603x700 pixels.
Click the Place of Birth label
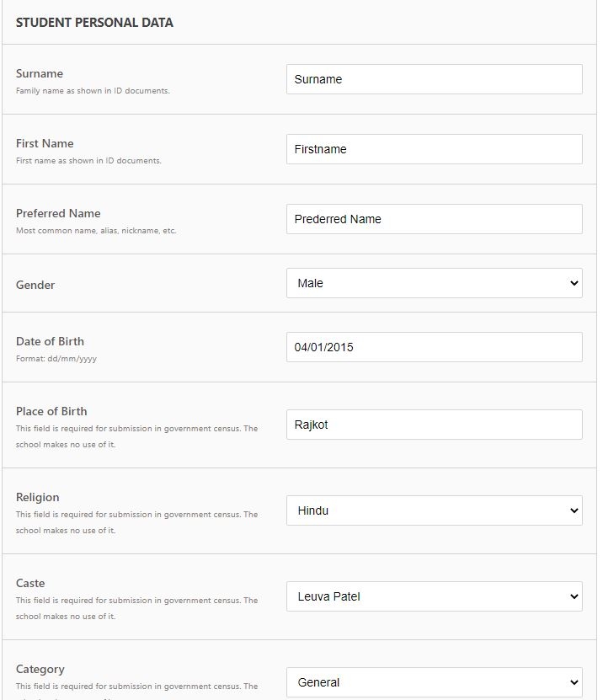[51, 411]
